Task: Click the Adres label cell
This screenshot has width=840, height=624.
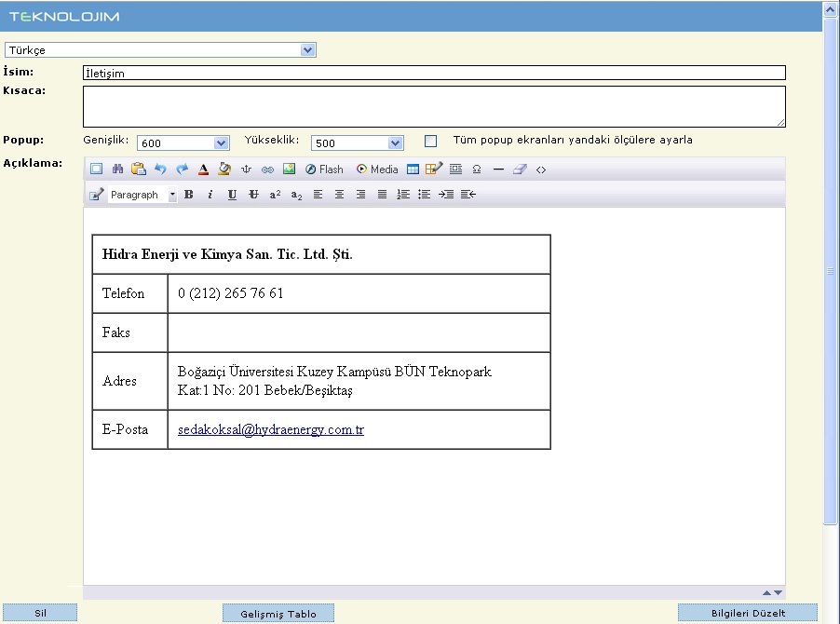Action: point(130,381)
